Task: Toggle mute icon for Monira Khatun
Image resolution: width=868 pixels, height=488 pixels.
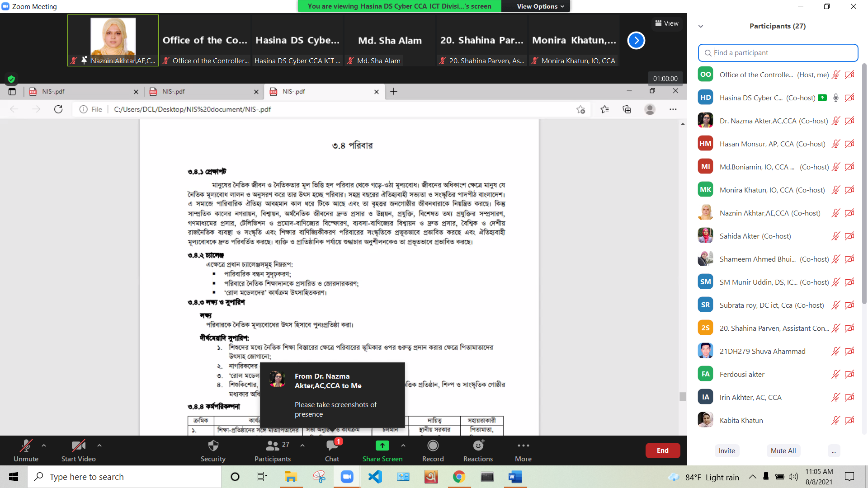Action: (x=836, y=190)
